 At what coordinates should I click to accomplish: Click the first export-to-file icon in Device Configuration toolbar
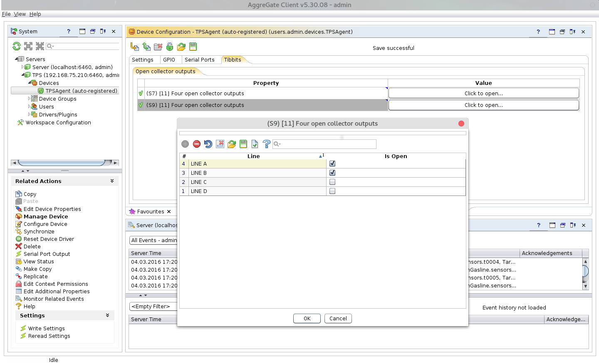(135, 47)
